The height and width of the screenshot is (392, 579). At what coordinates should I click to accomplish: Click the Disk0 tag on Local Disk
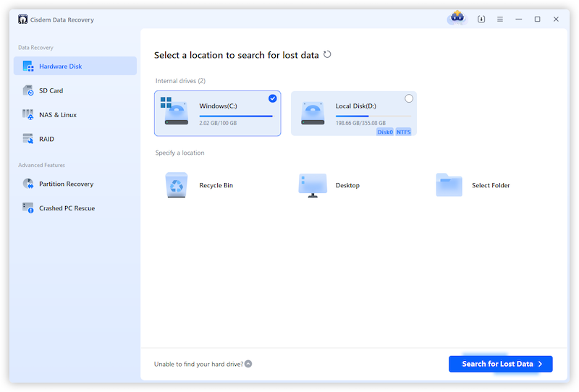[x=385, y=132]
